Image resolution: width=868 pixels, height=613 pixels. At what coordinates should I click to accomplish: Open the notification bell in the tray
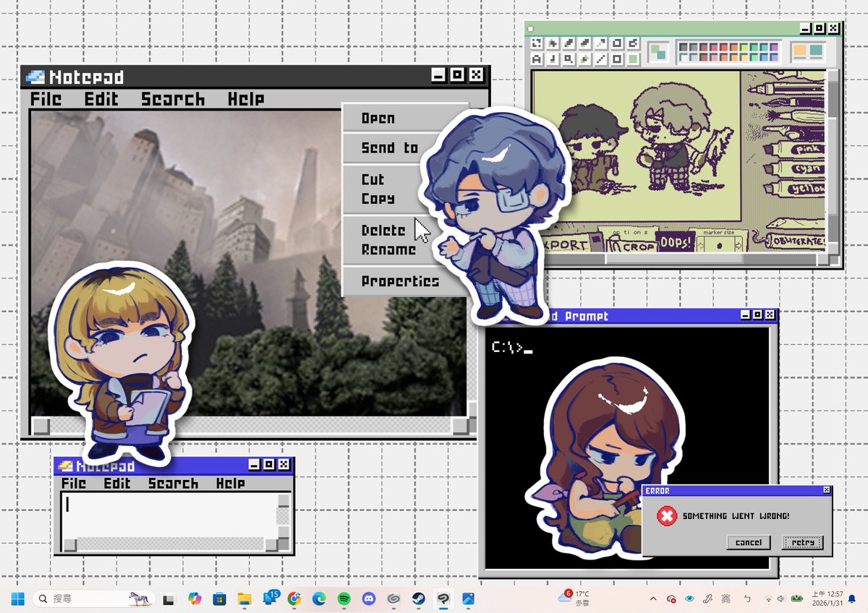(x=852, y=599)
